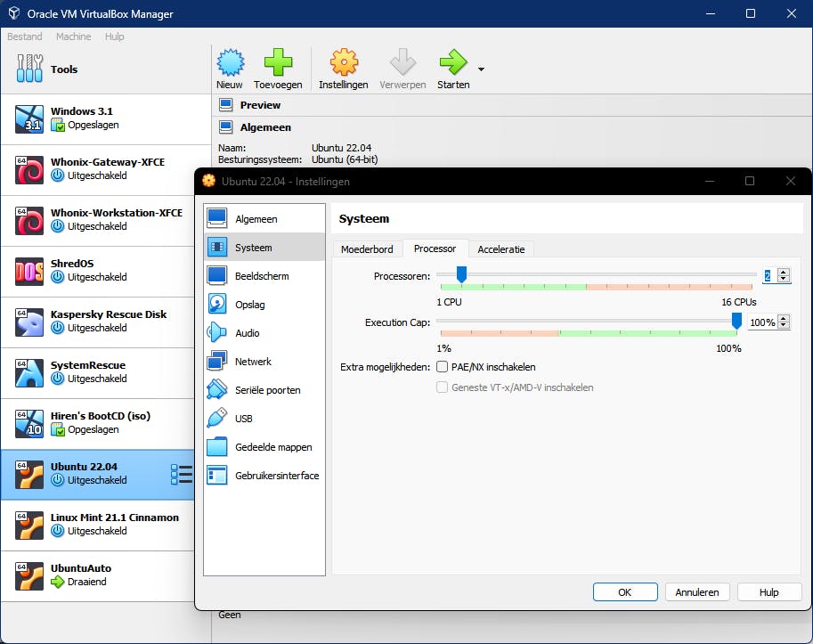Viewport: 813px width, 644px height.
Task: Open Instellingen gear icon in toolbar
Action: coord(344,62)
